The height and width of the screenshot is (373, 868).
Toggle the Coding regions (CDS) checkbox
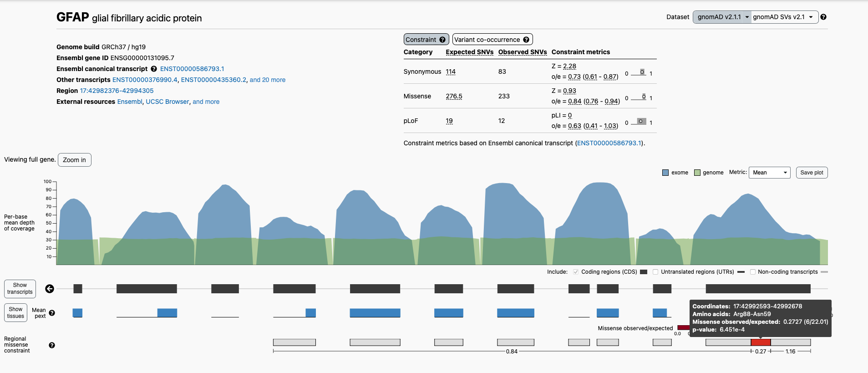tap(576, 272)
